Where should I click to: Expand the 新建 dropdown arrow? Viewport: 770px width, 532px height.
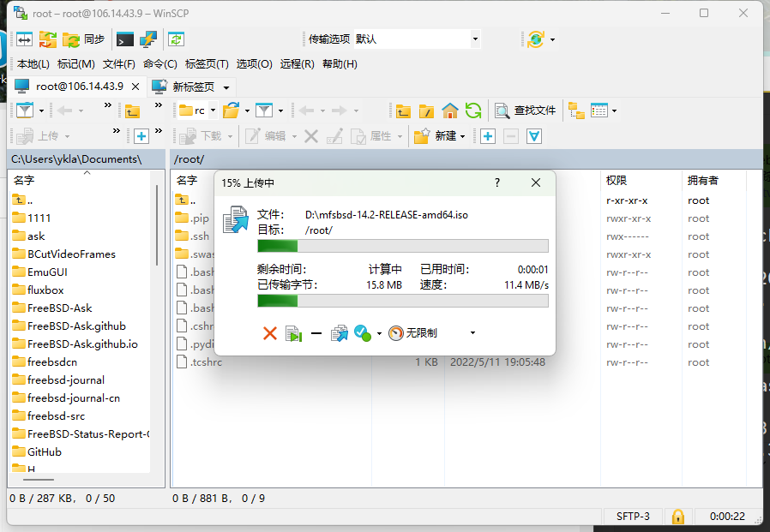[462, 136]
